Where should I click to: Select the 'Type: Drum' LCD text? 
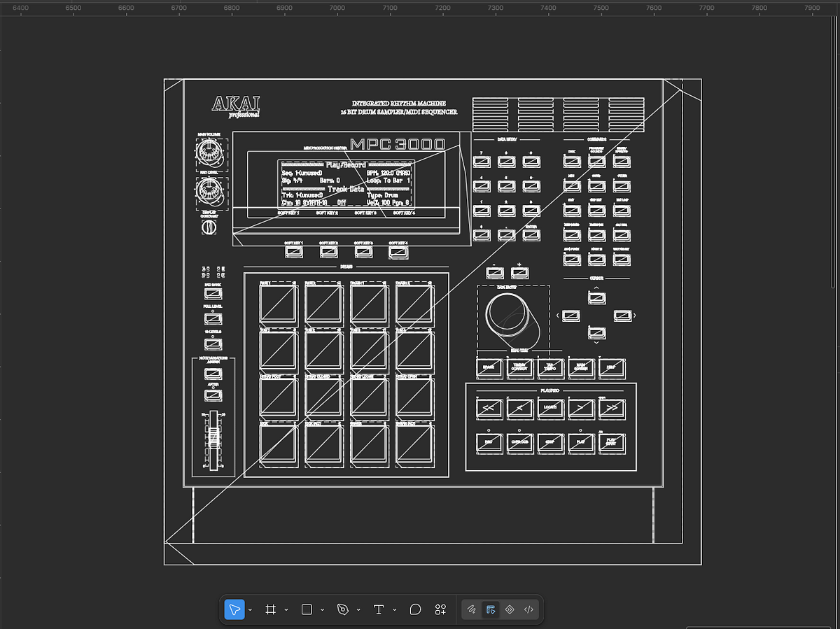(x=382, y=195)
